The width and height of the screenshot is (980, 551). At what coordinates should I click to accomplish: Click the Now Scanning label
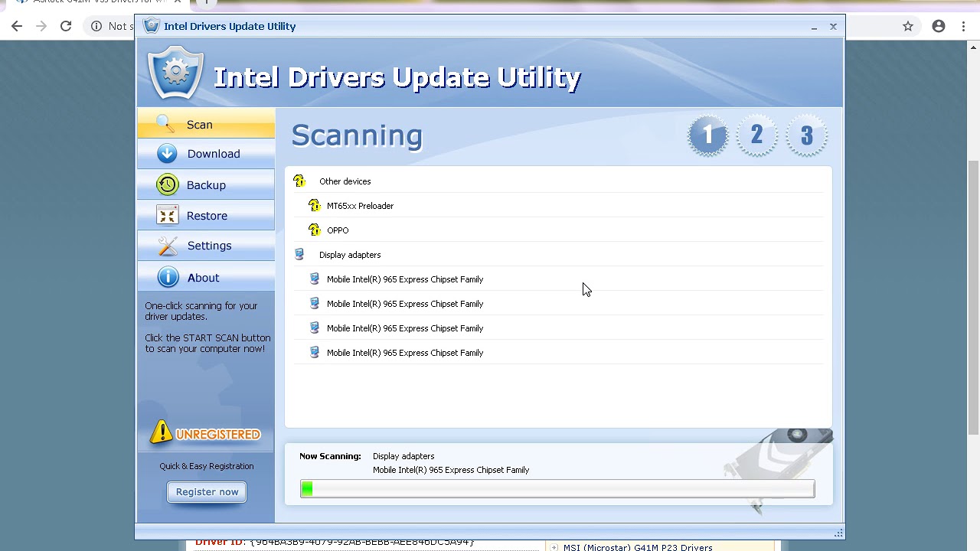point(330,456)
